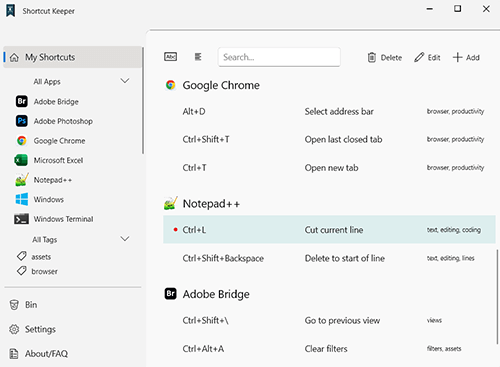Filter by Windows app
Image resolution: width=500 pixels, height=367 pixels.
[x=49, y=199]
